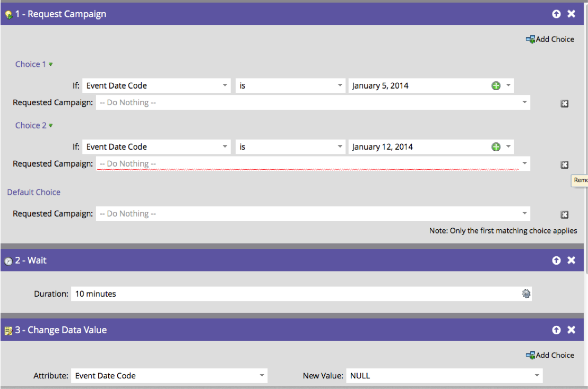Open Default Choice Requested Campaign dropdown
Image resolution: width=588 pixels, height=389 pixels.
point(524,214)
